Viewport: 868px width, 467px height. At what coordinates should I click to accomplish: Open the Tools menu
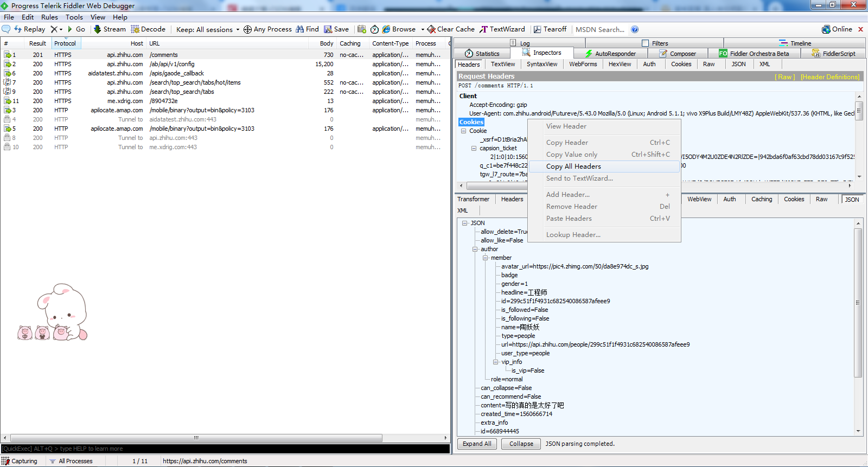click(x=74, y=17)
